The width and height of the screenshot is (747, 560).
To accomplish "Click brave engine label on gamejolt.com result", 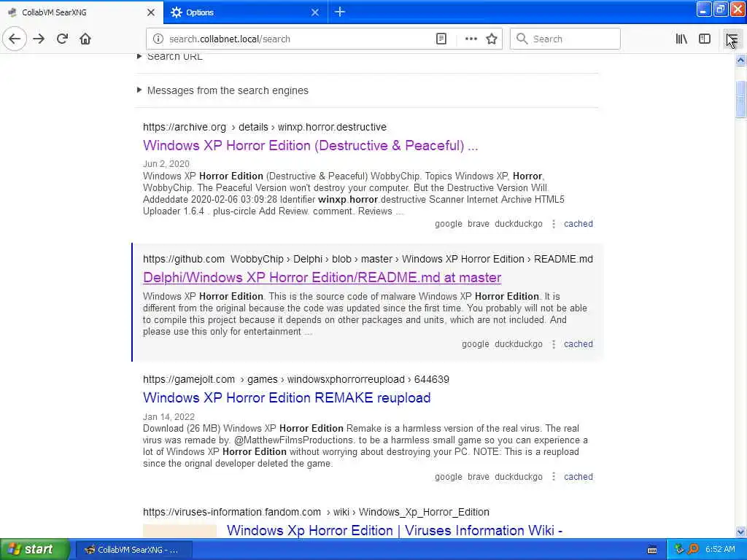I will (x=479, y=477).
